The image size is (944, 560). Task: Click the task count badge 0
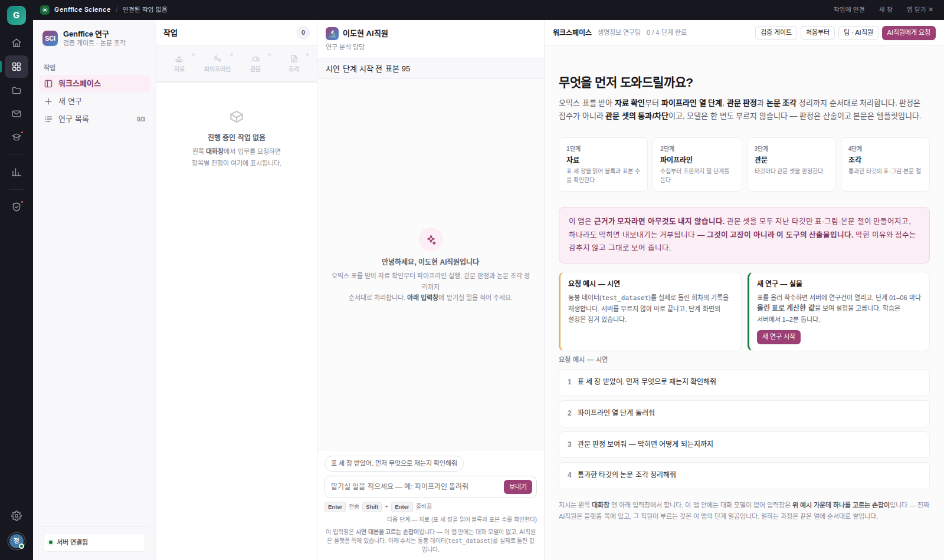pyautogui.click(x=303, y=33)
